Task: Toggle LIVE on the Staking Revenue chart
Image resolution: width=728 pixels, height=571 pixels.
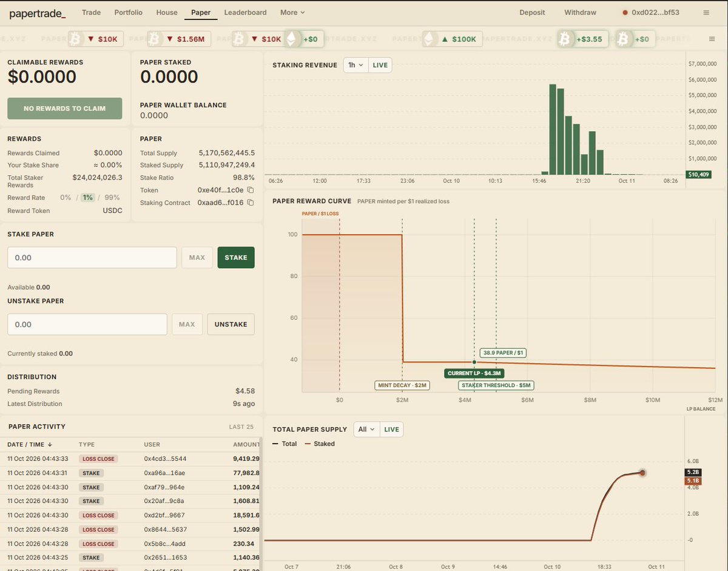Action: [x=380, y=65]
